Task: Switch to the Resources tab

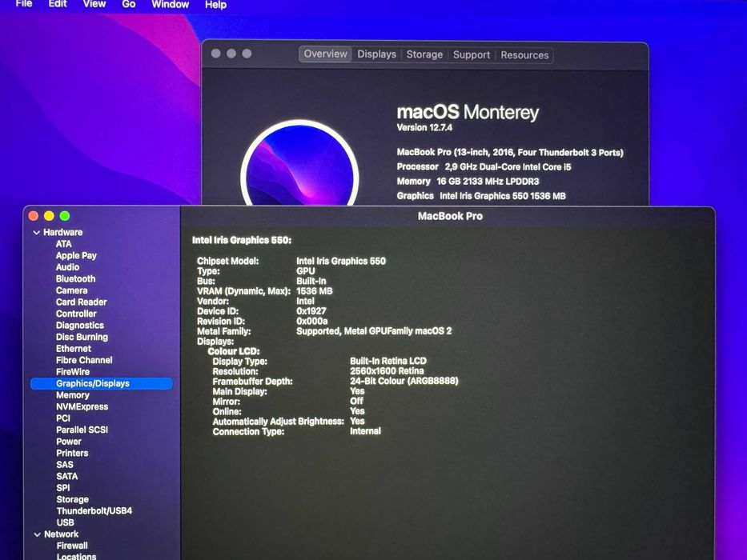Action: (x=524, y=55)
